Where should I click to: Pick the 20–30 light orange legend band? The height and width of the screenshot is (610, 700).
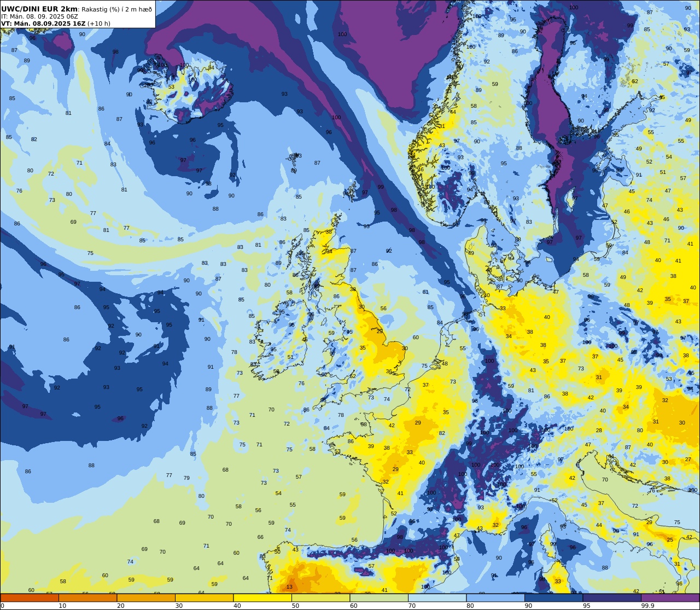pos(146,598)
